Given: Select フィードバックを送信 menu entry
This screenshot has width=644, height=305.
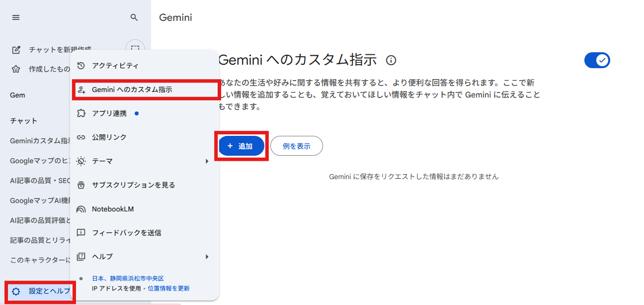Looking at the screenshot, I should [126, 233].
